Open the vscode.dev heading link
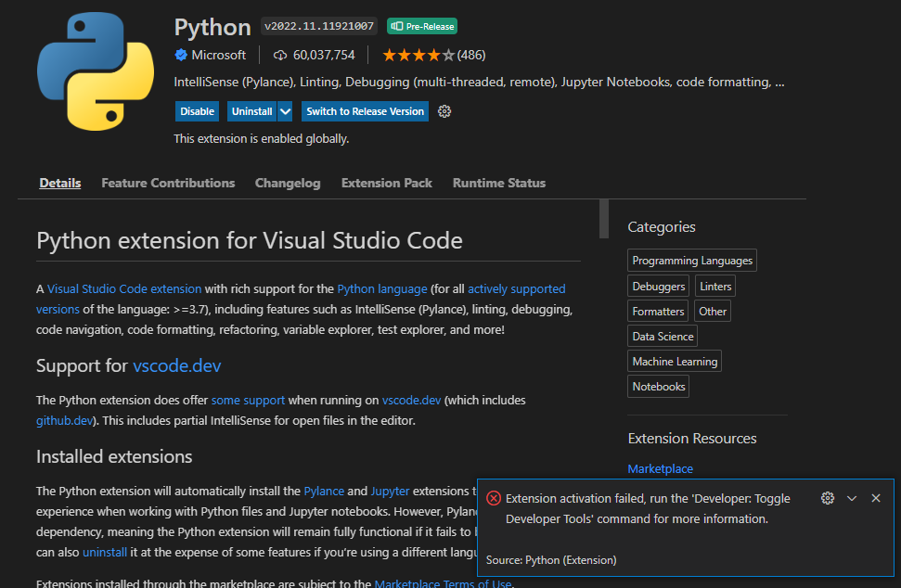Screen dimensions: 901x588 click(x=177, y=365)
